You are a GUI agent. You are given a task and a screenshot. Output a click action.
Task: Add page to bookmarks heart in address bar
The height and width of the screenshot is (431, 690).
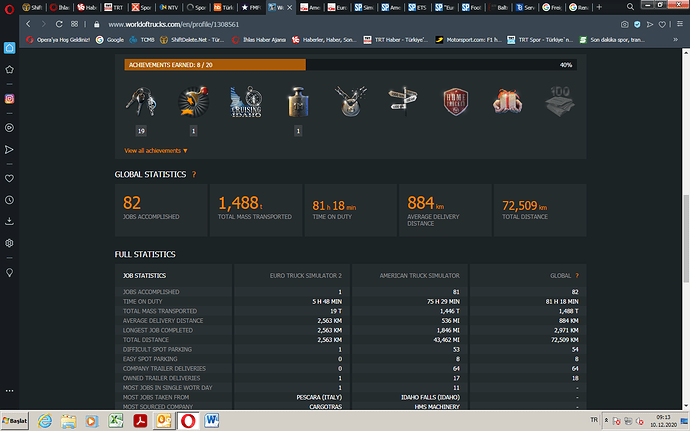pos(662,25)
